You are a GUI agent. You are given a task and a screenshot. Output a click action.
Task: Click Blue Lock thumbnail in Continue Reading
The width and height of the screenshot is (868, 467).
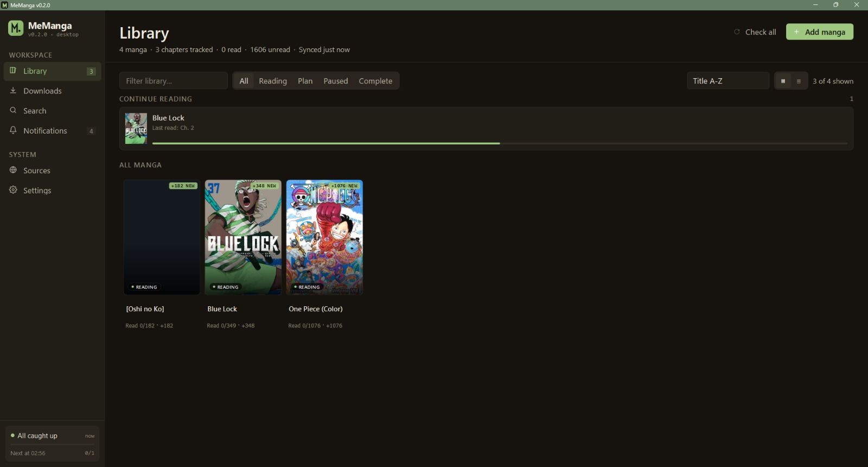[x=136, y=128]
